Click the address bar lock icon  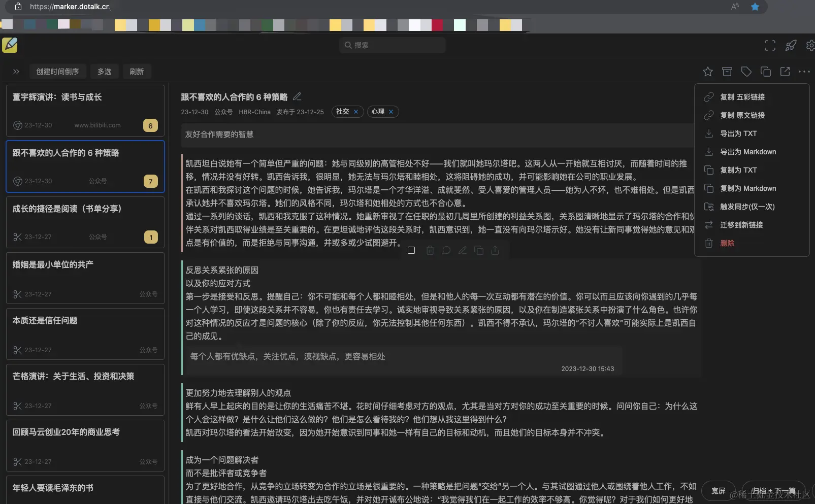(x=18, y=7)
